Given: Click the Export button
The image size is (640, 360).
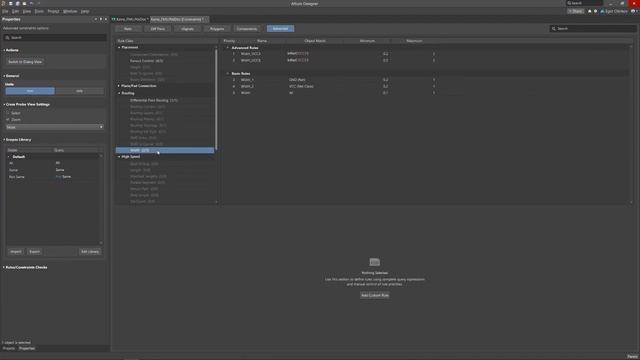Looking at the screenshot, I should (35, 252).
